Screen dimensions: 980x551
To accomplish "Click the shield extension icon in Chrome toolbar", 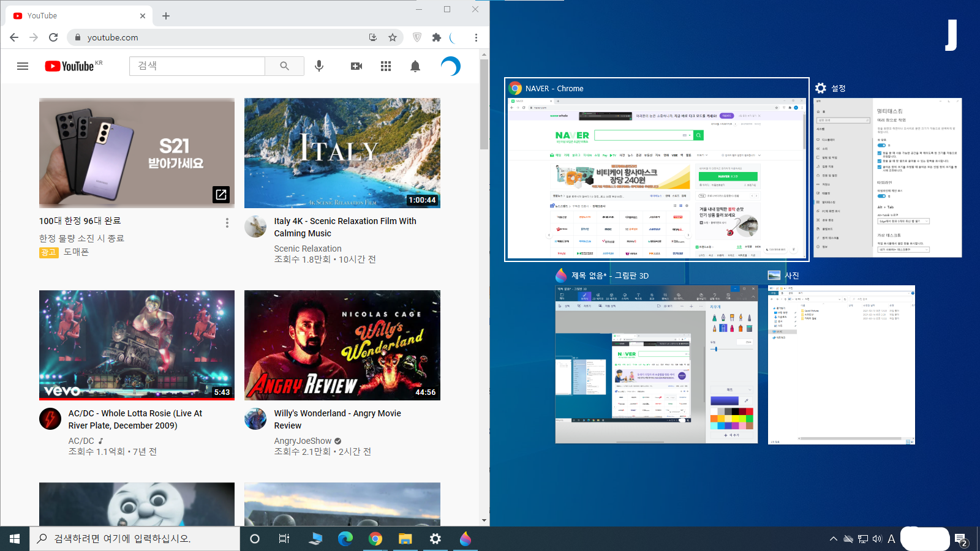I will tap(417, 37).
